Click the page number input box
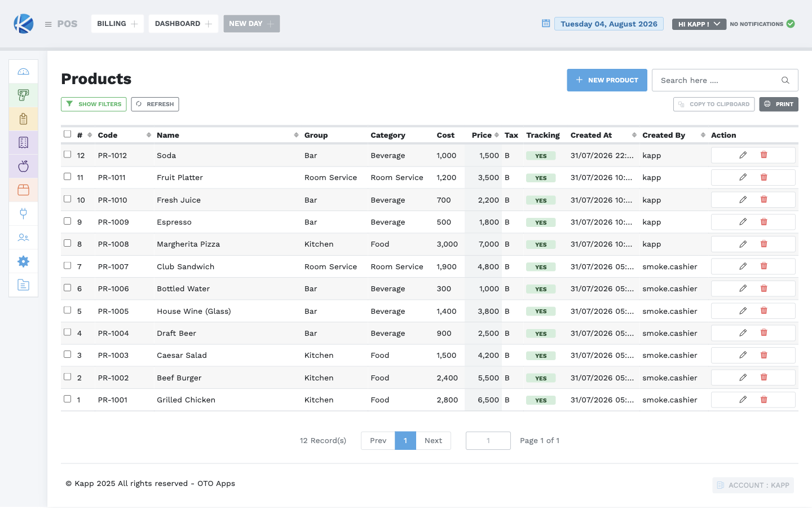 click(488, 441)
